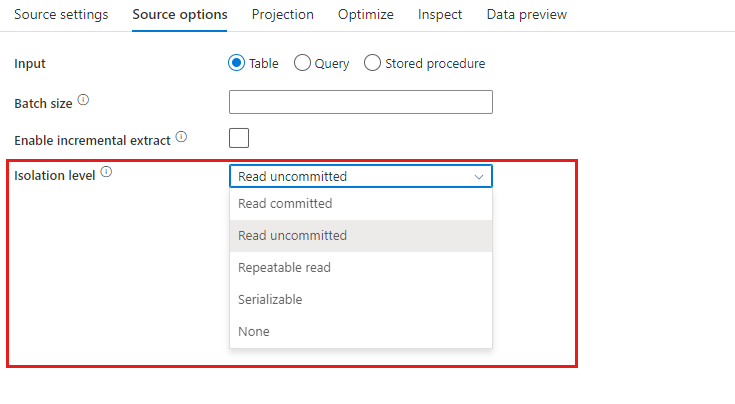Choose Read committed from the list
Viewport: 735px width, 404px height.
tap(361, 203)
